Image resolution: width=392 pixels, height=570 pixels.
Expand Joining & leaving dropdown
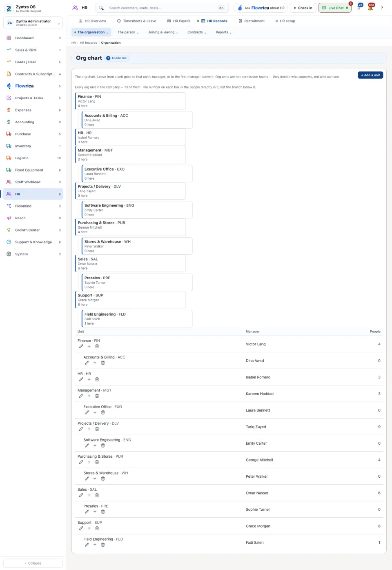click(163, 32)
